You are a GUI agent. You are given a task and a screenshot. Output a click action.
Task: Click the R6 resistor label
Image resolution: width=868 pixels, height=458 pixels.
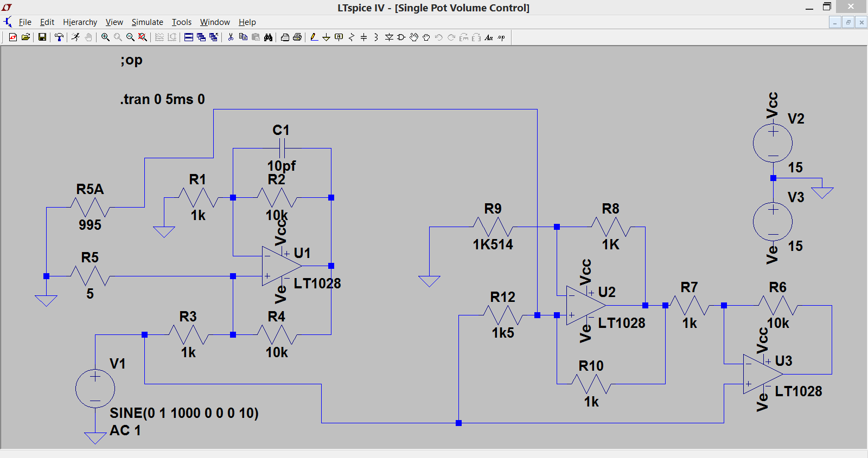(x=777, y=287)
